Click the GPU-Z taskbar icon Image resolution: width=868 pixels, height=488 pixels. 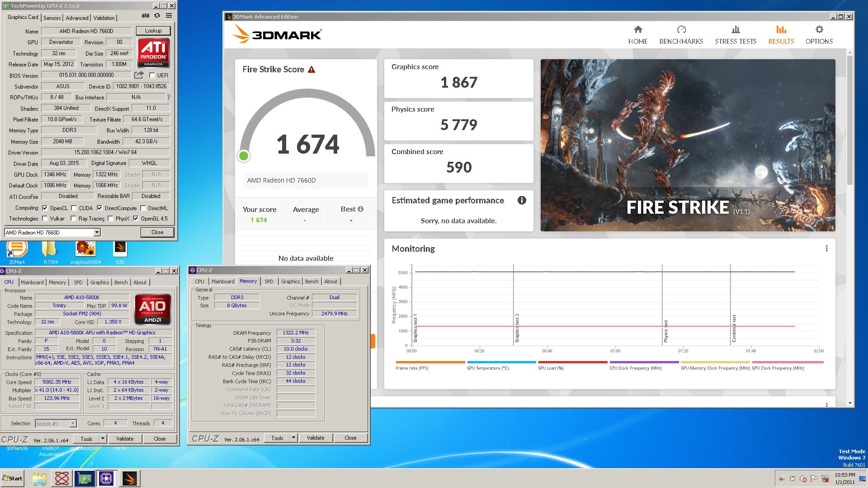click(x=84, y=479)
